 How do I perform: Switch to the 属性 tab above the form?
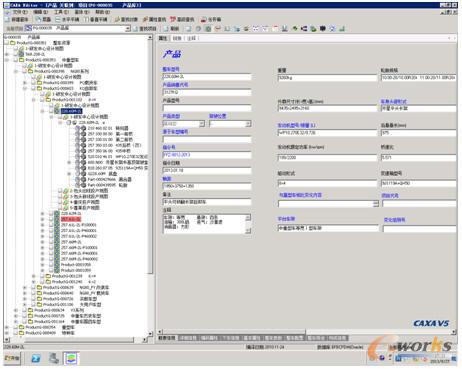point(163,38)
